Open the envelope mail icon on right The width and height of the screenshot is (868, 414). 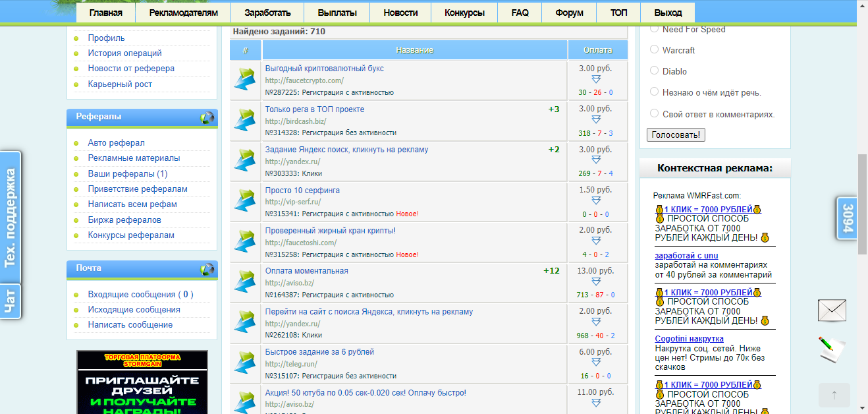[x=832, y=310]
